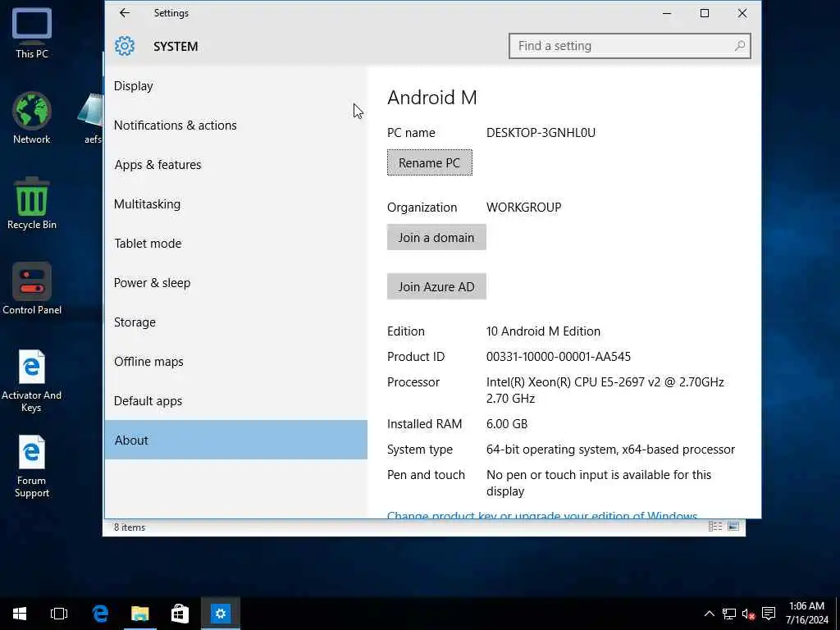Viewport: 840px width, 630px height.
Task: Go back with the Settings back arrow
Action: pyautogui.click(x=125, y=13)
